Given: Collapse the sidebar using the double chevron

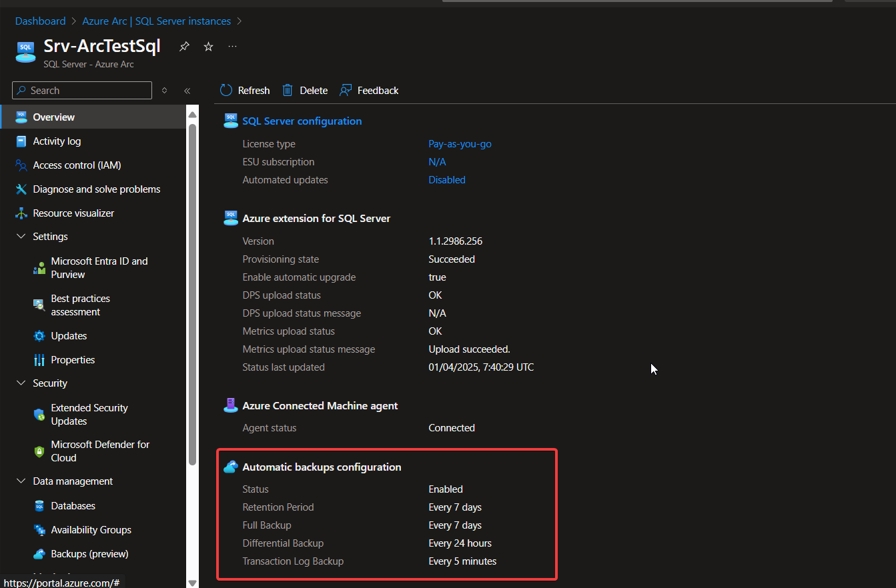Looking at the screenshot, I should coord(187,91).
